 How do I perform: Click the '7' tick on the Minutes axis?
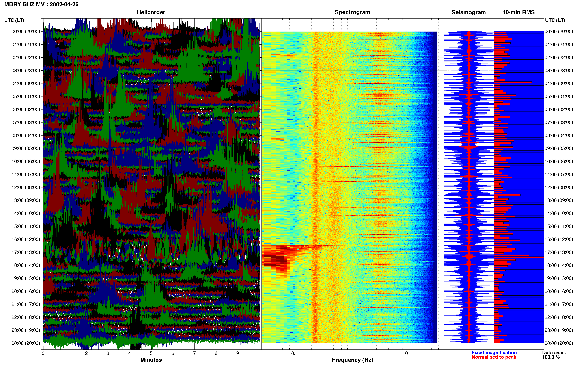(x=195, y=353)
